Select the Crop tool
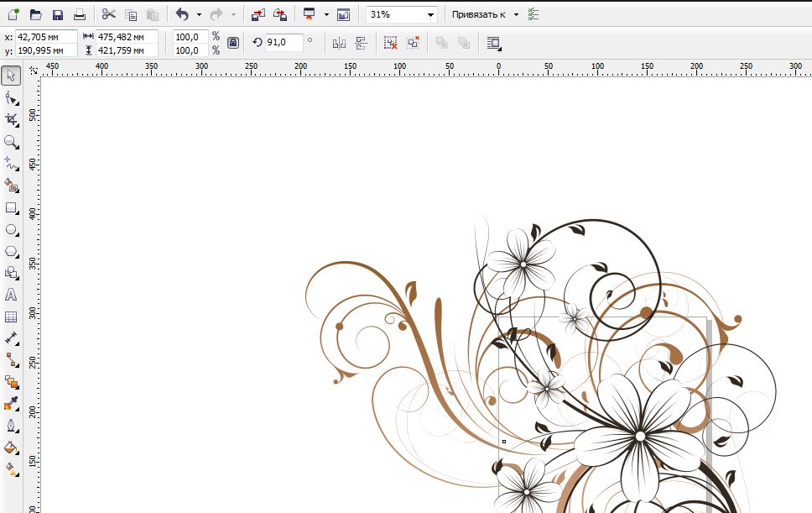 click(11, 120)
